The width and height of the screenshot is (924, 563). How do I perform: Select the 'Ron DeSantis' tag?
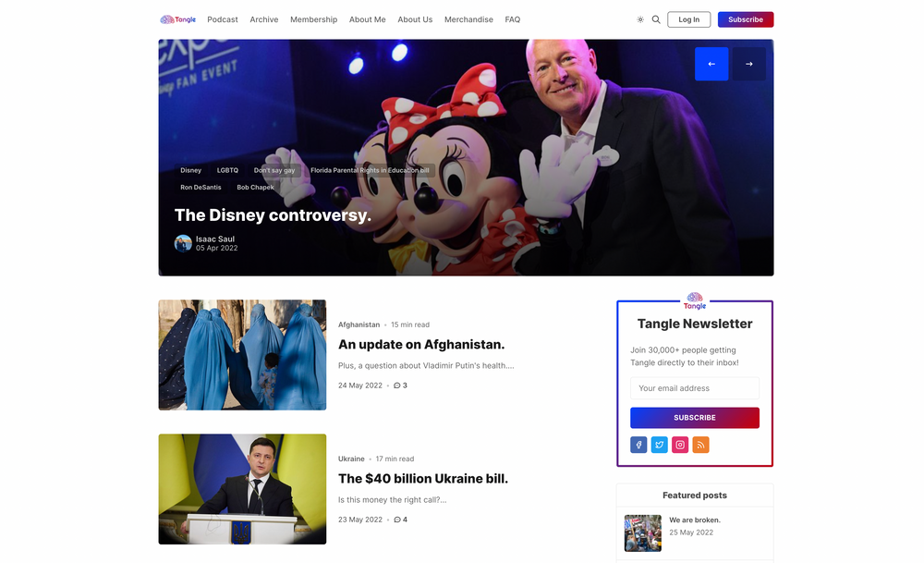tap(200, 187)
